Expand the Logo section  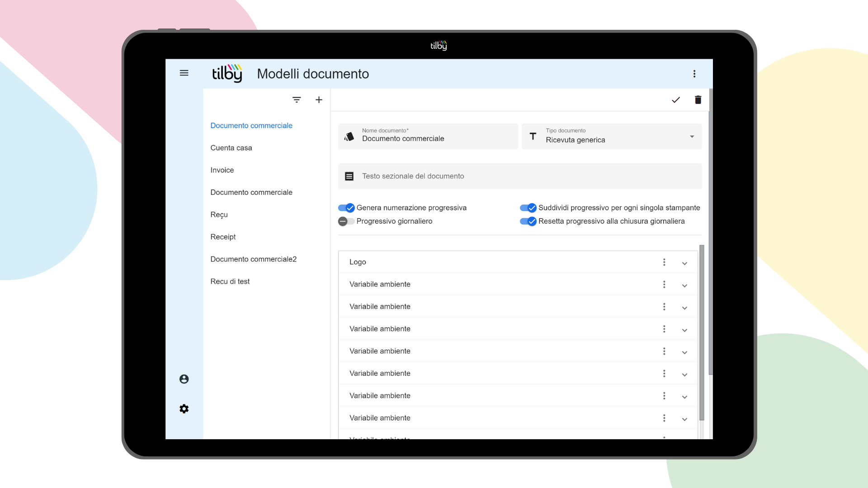click(x=684, y=263)
